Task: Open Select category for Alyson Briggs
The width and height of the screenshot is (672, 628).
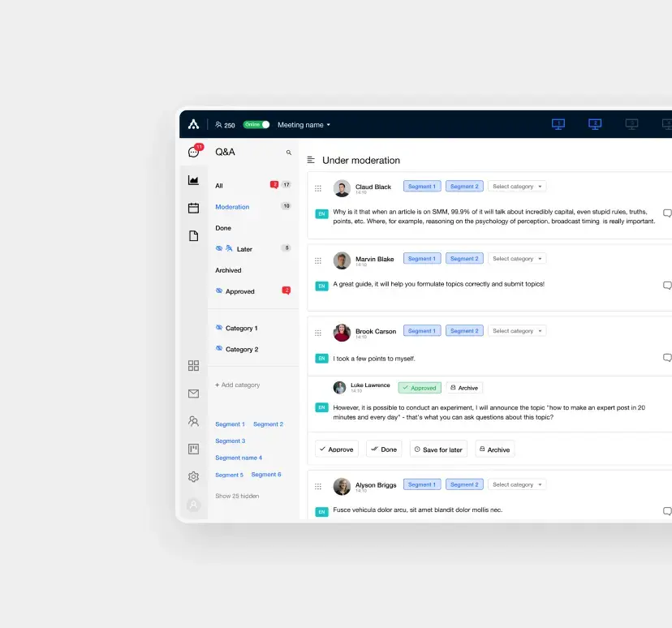Action: [x=517, y=484]
